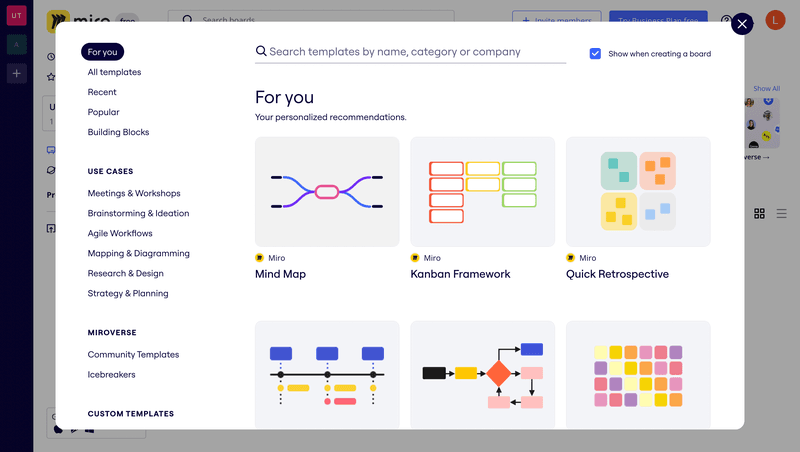Switch to list view icon
Image resolution: width=800 pixels, height=452 pixels.
tap(782, 214)
